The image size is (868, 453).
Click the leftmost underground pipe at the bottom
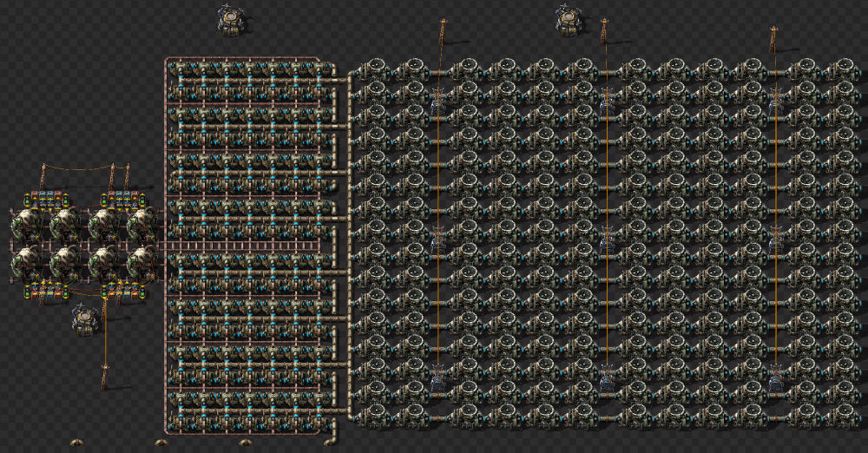pos(77,442)
